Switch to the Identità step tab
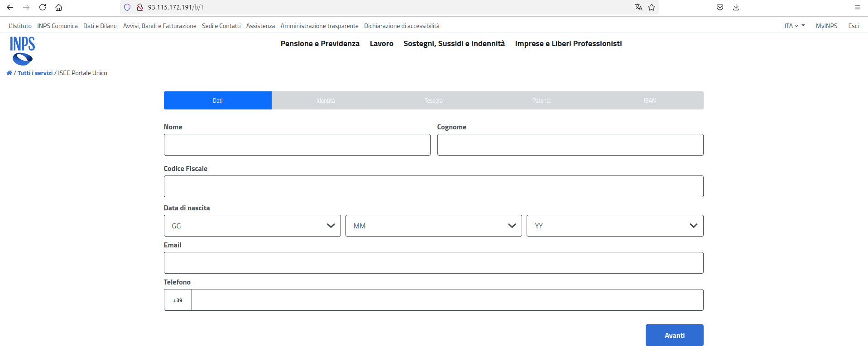Viewport: 868px width, 346px height. click(326, 100)
